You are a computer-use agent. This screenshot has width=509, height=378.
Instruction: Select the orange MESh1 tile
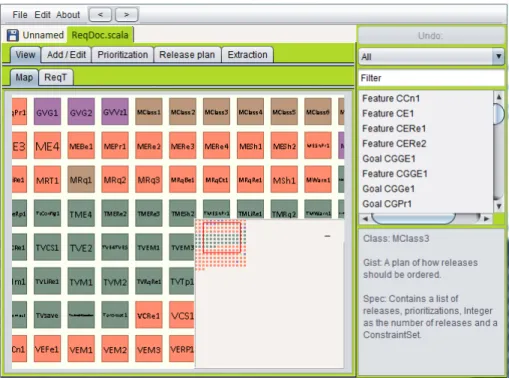(x=250, y=146)
